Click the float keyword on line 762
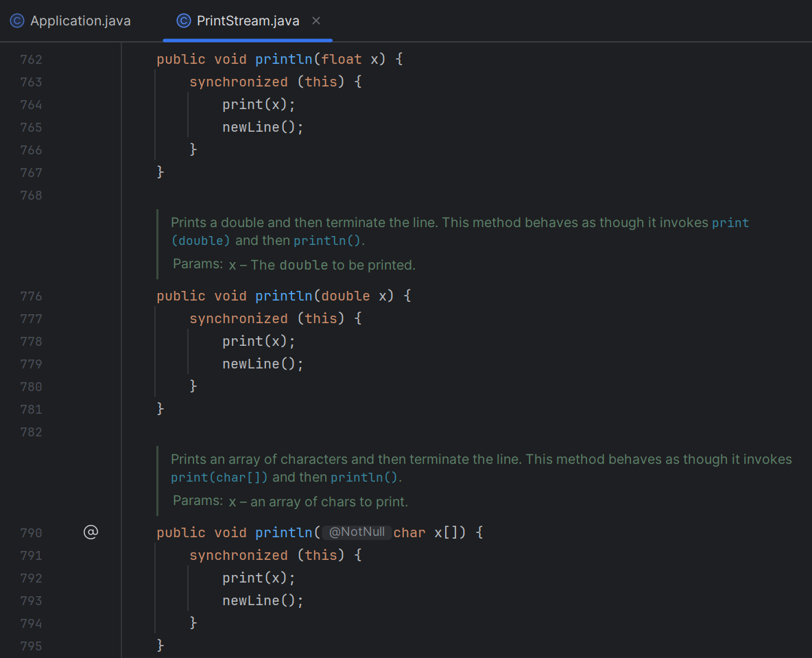 (342, 59)
